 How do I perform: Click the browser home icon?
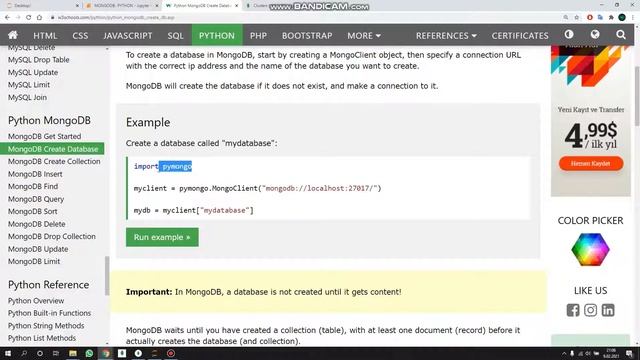pos(39,18)
